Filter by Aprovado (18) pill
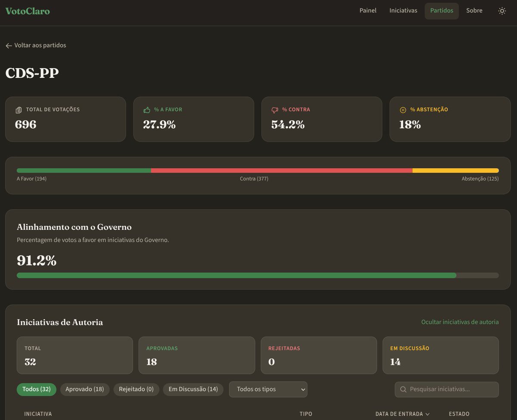 pyautogui.click(x=85, y=389)
